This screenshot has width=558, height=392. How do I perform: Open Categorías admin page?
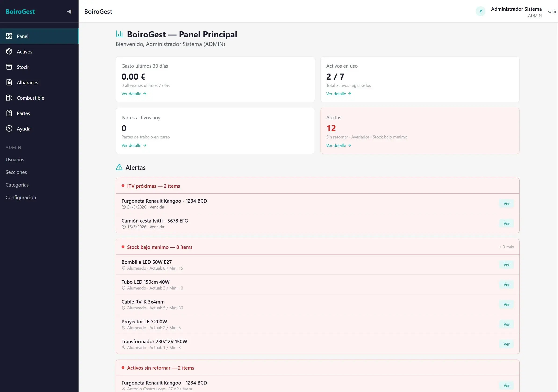(x=17, y=185)
